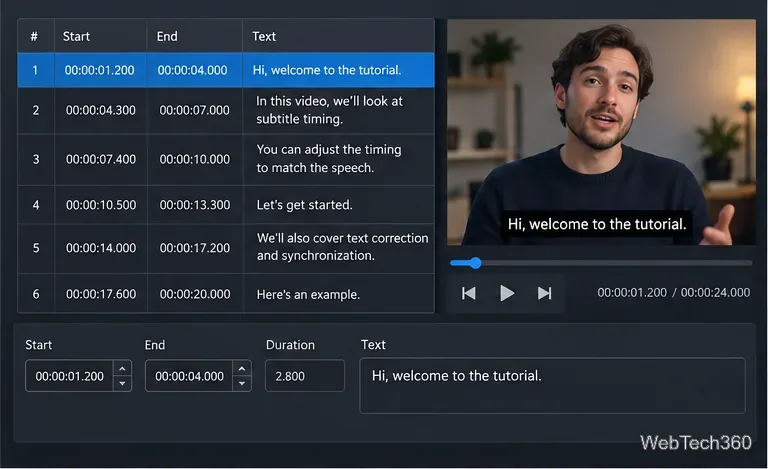Increase End time with up arrow

(242, 368)
